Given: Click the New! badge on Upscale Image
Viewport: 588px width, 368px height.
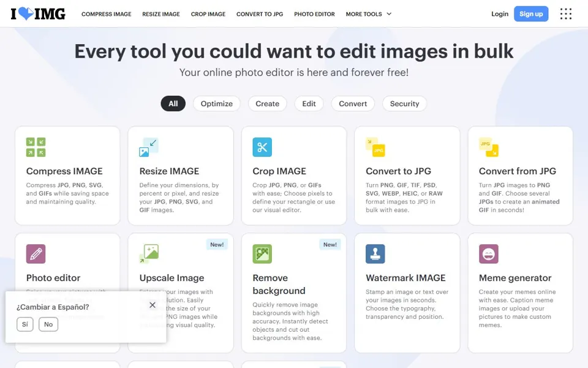Looking at the screenshot, I should tap(217, 245).
